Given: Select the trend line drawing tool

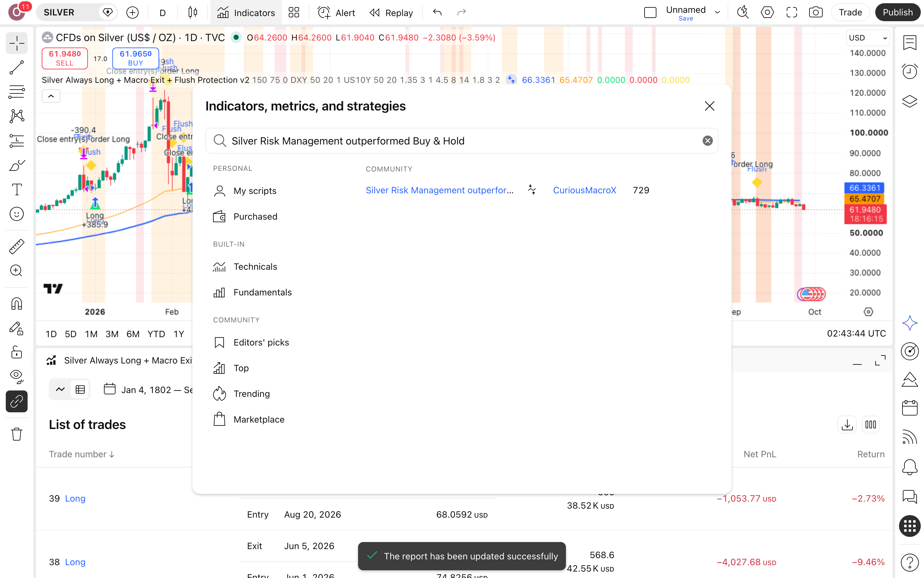Looking at the screenshot, I should [x=16, y=68].
